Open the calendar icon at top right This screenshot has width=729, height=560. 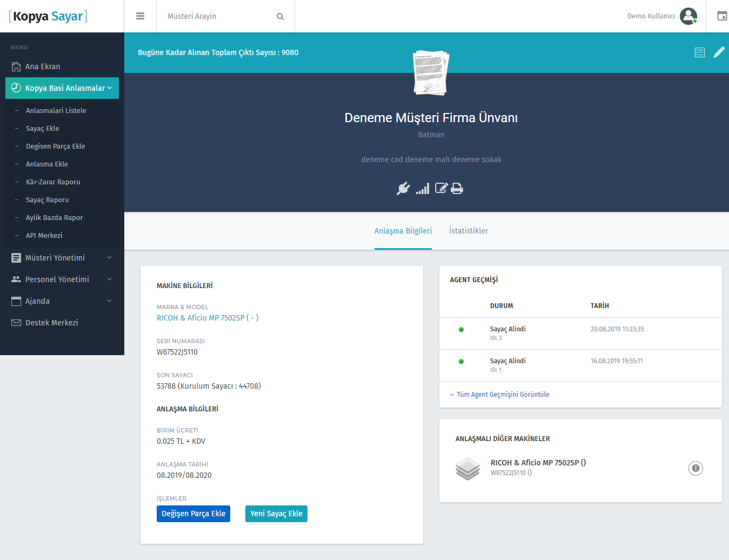coord(721,16)
